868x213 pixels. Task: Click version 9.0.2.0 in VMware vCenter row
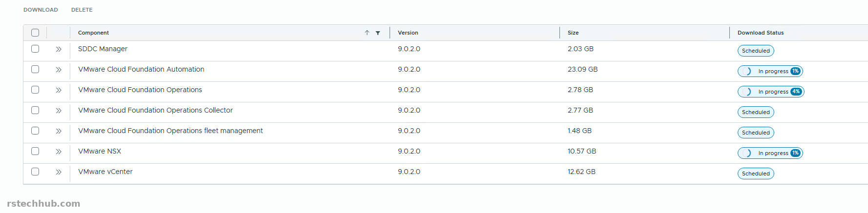coord(409,172)
